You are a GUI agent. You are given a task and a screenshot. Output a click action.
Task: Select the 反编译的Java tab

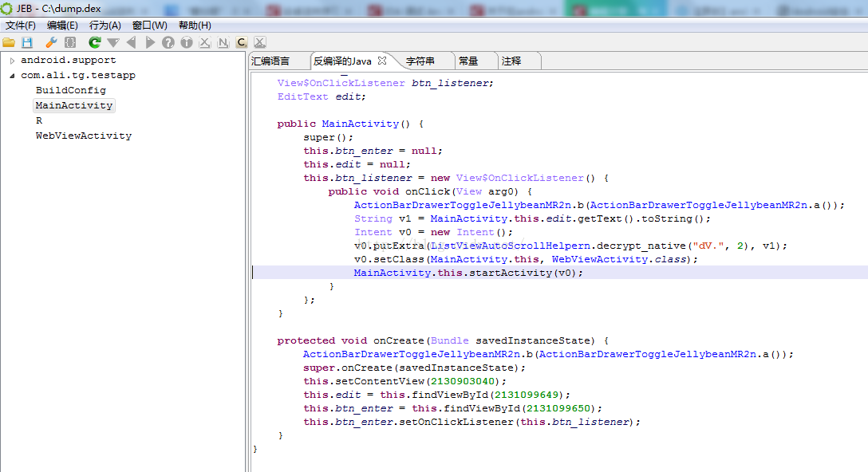pyautogui.click(x=342, y=61)
